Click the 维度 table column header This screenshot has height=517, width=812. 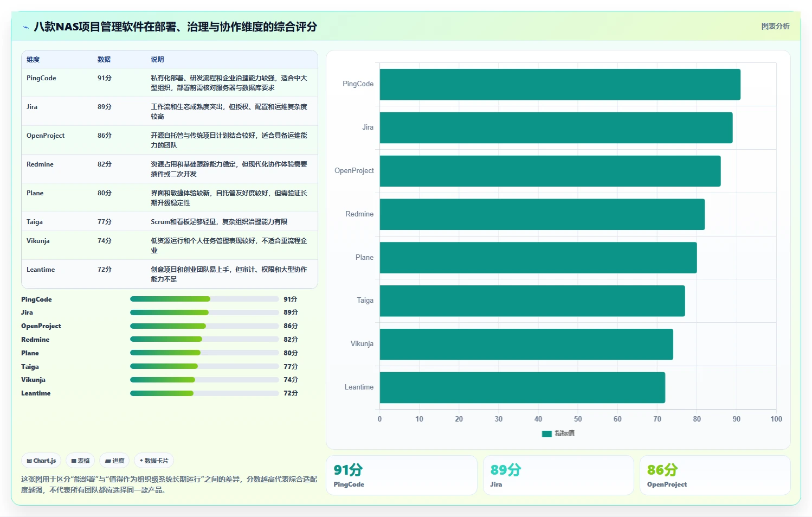33,60
